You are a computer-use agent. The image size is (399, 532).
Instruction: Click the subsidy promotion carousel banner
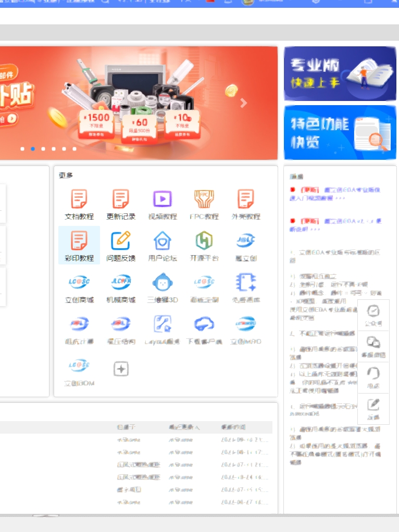coord(139,103)
